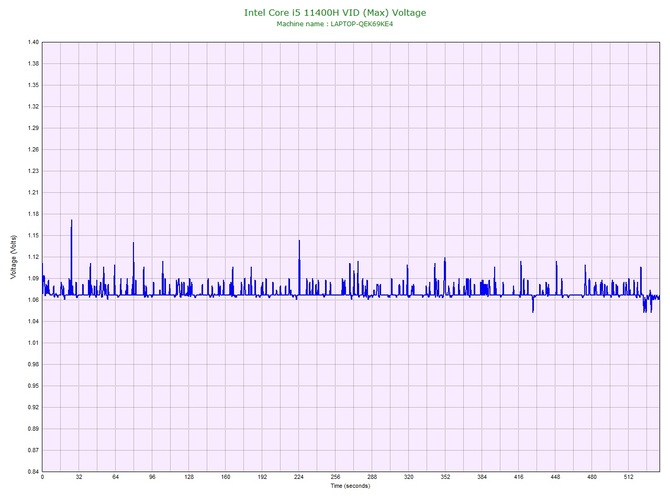Select the 1.18 voltage axis tick label

pos(32,214)
